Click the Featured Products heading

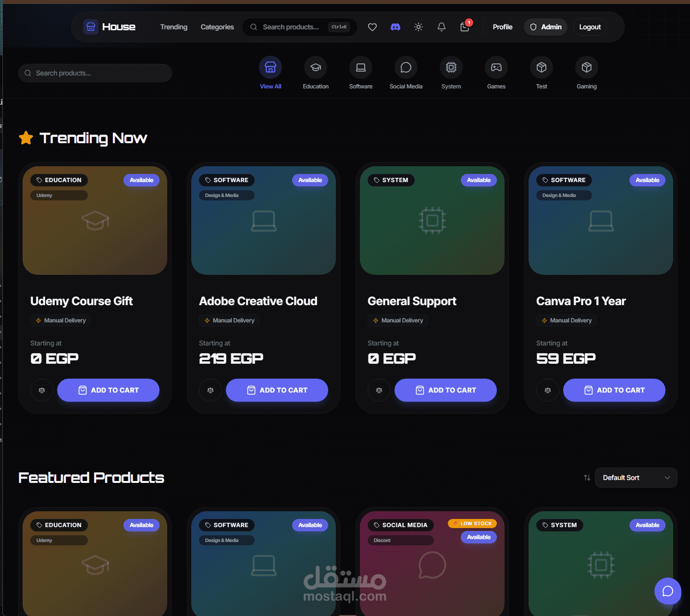coord(91,478)
